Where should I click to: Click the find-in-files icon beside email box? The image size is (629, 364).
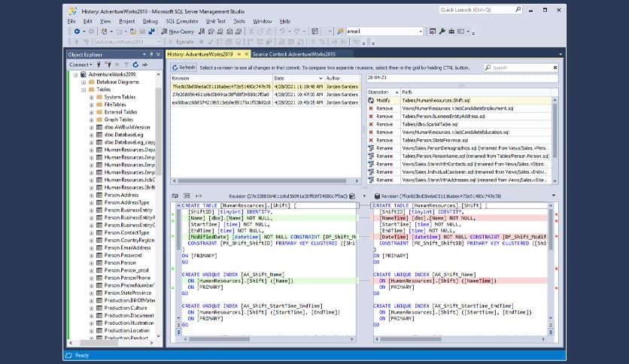tap(341, 32)
